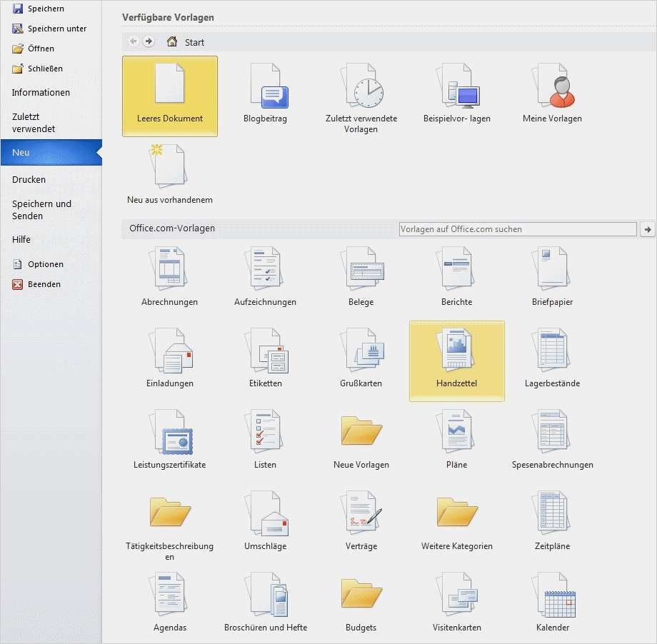Click the Start home icon
This screenshot has height=644, width=657.
point(172,41)
